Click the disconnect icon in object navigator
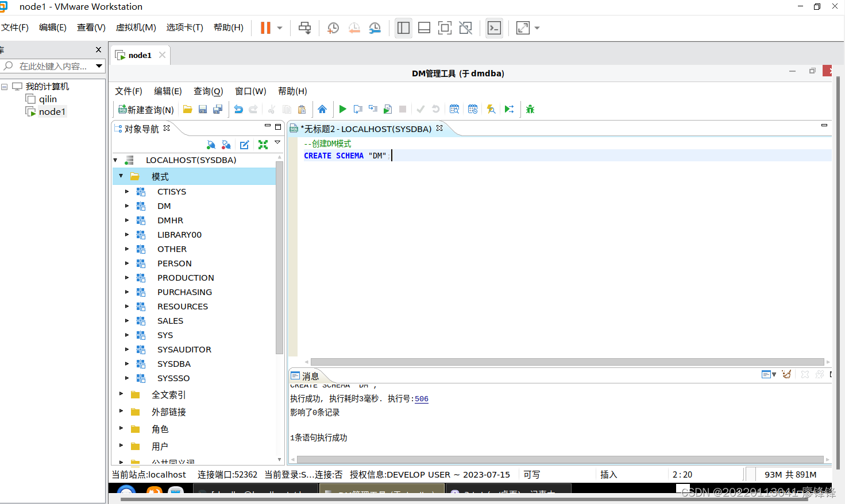 226,145
